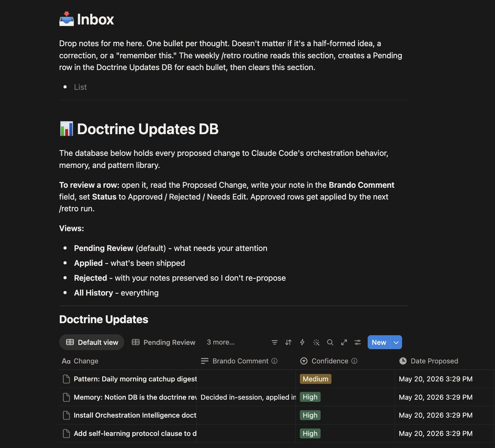495x448 pixels.
Task: Click the 'Applied - what's been shipped' bullet
Action: (130, 263)
